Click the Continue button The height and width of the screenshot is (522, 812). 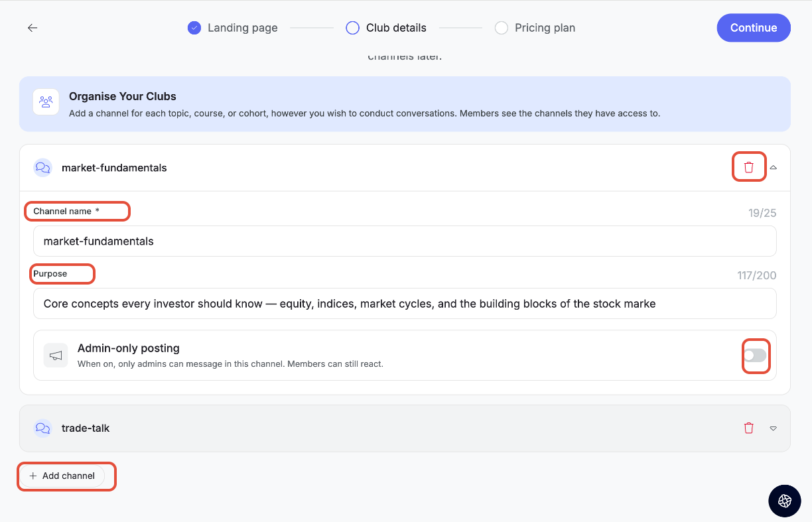click(x=754, y=28)
